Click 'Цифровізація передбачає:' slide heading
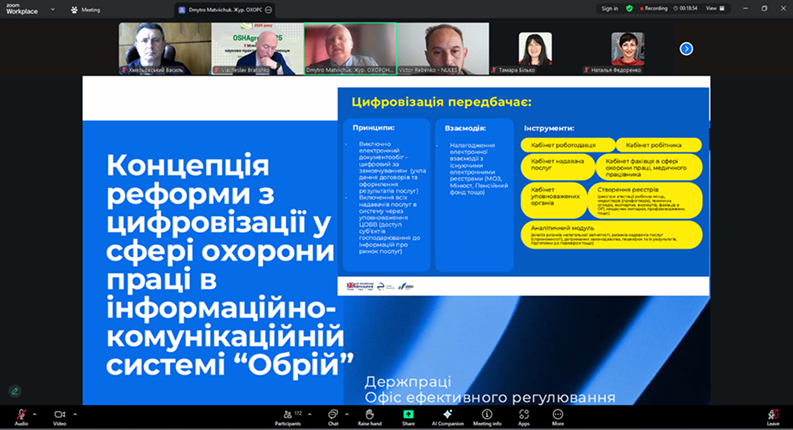The image size is (793, 430). tap(442, 102)
